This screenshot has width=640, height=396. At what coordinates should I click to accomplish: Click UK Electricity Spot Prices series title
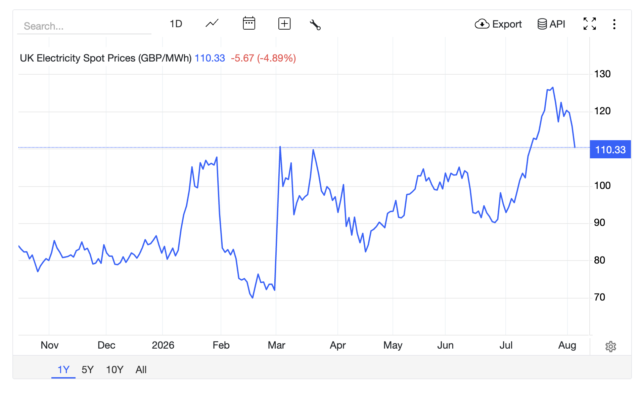[x=105, y=58]
